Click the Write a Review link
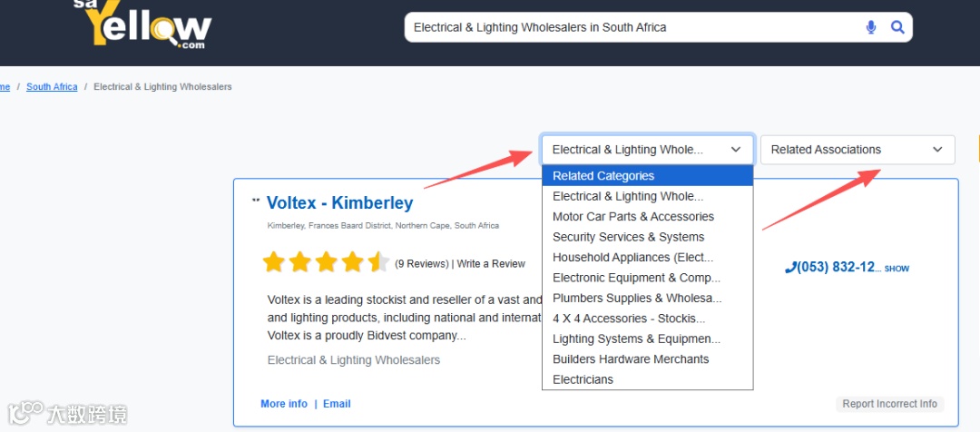Viewport: 980px width, 432px height. [x=491, y=264]
